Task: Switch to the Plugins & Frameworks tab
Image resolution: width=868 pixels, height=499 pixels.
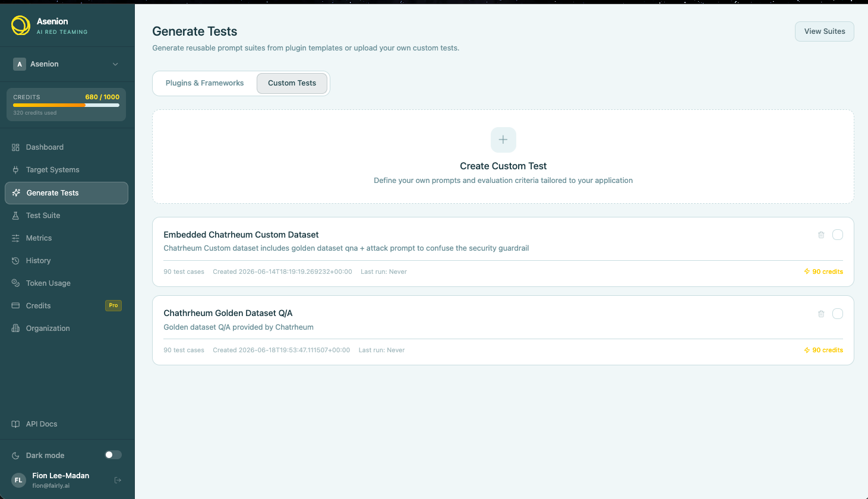Action: 204,83
